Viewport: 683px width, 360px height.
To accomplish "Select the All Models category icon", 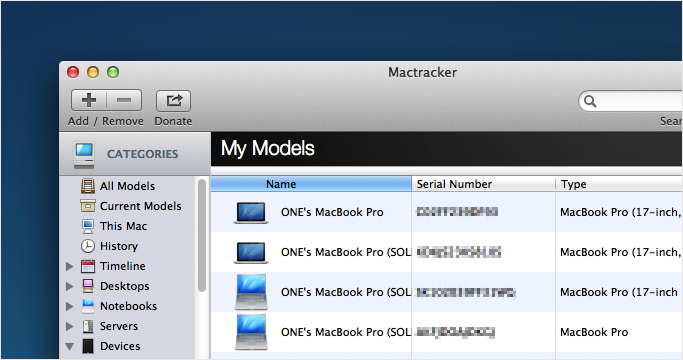I will (88, 186).
